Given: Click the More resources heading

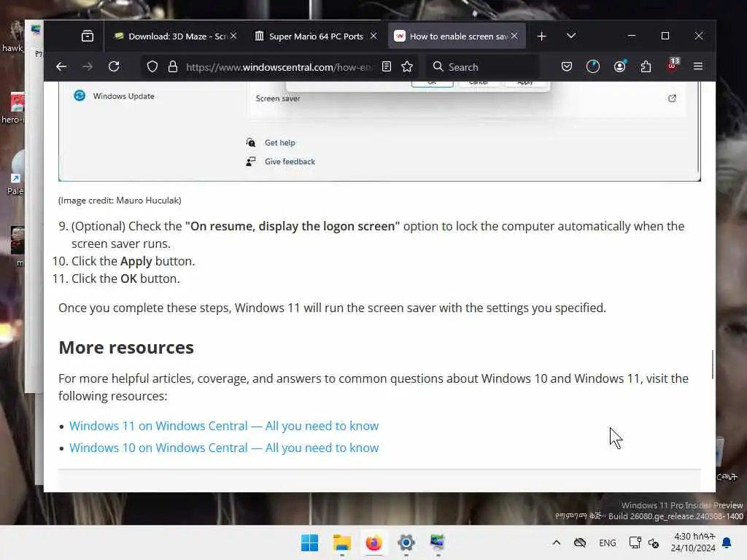Looking at the screenshot, I should (126, 348).
